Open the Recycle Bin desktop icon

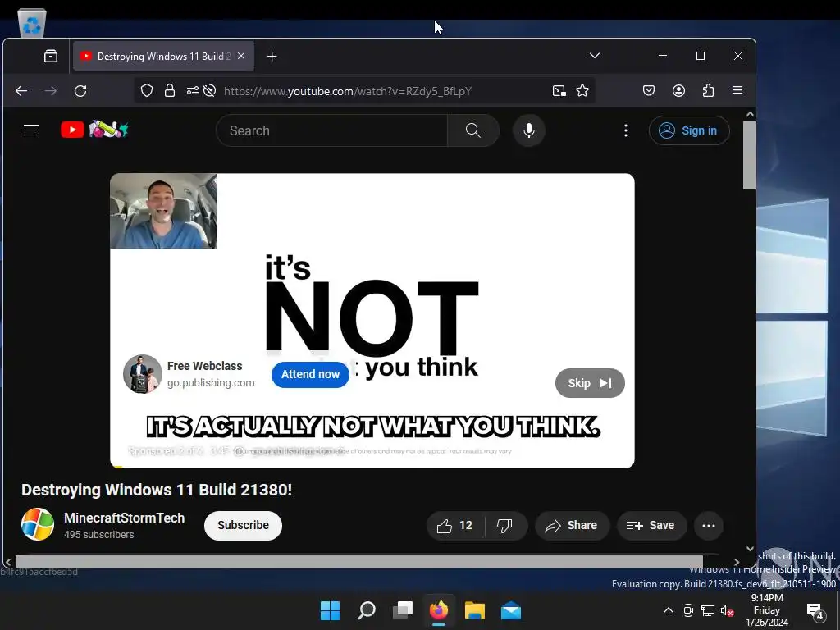(32, 22)
